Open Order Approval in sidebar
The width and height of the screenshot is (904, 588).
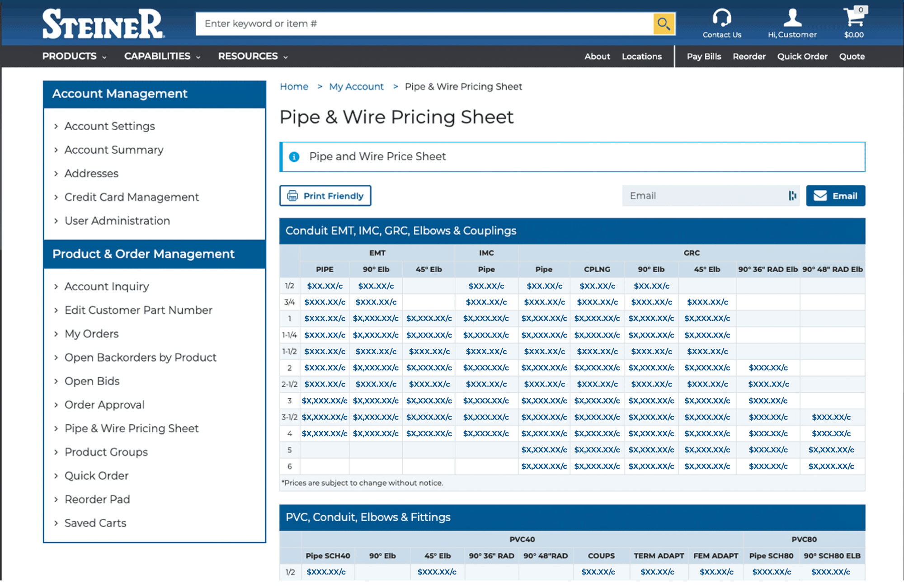(x=104, y=405)
